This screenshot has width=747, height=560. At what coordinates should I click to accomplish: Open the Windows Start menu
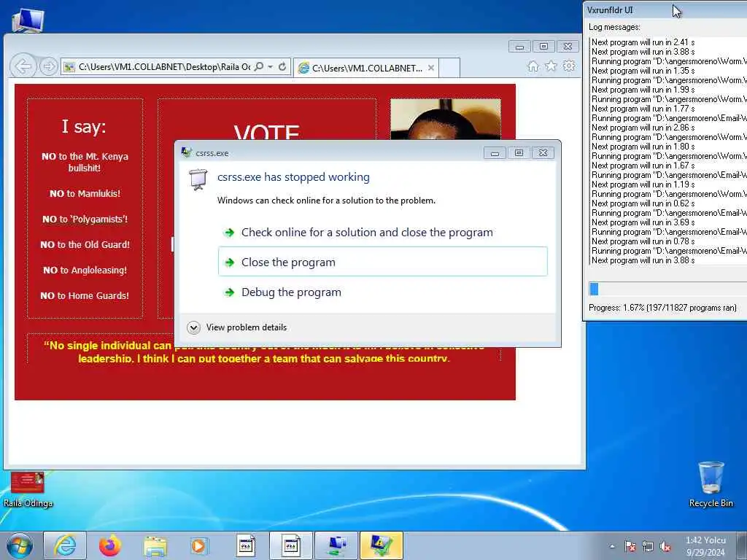20,545
